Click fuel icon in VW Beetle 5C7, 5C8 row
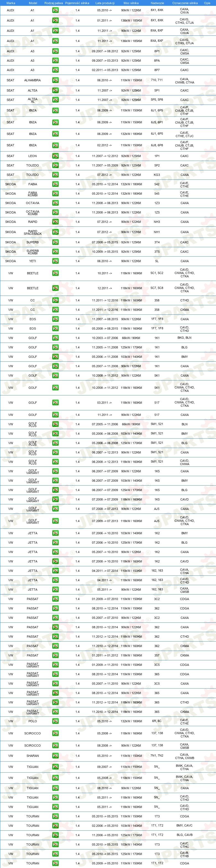Viewport: 216px width, 868px height. 55,288
